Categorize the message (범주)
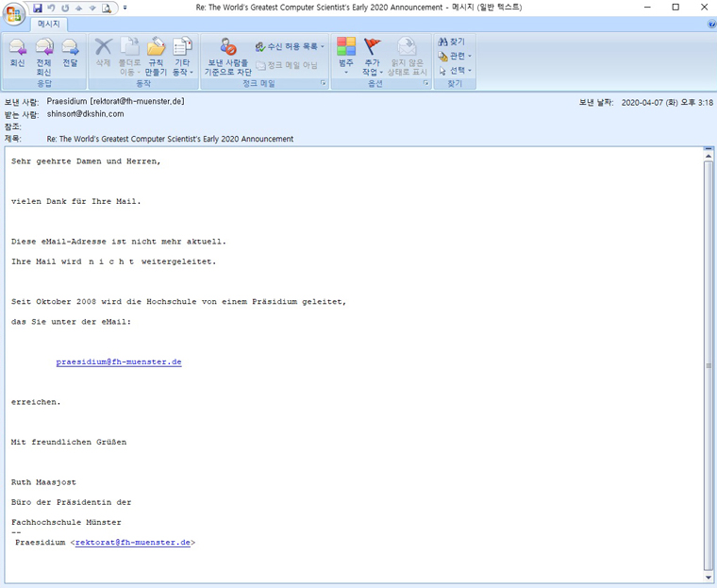Viewport: 717px width, 588px height. click(x=346, y=56)
